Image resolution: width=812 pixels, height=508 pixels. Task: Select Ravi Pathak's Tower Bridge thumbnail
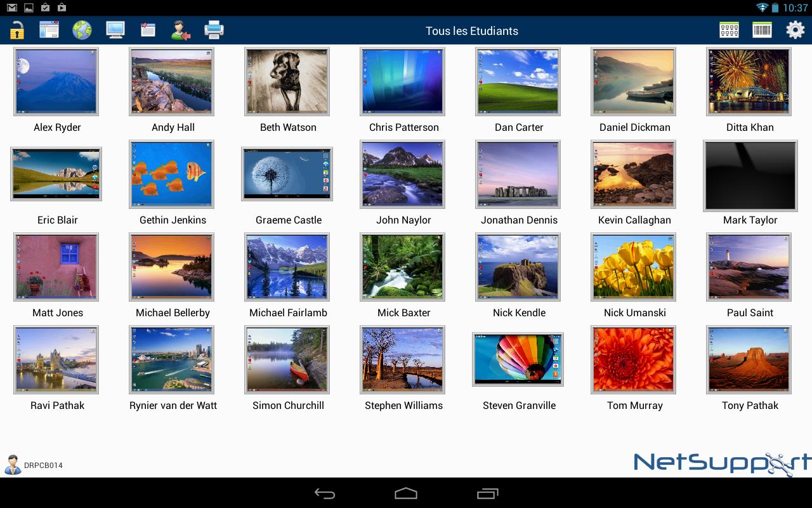[56, 359]
